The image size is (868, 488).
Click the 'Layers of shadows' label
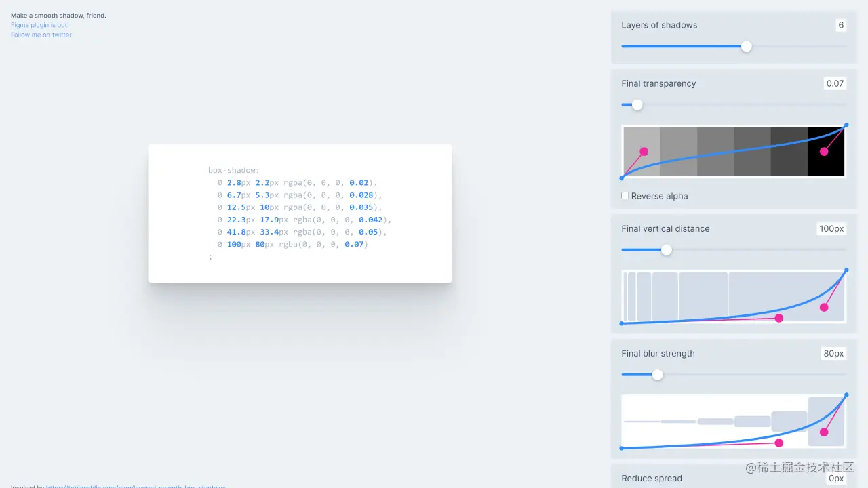tap(659, 25)
